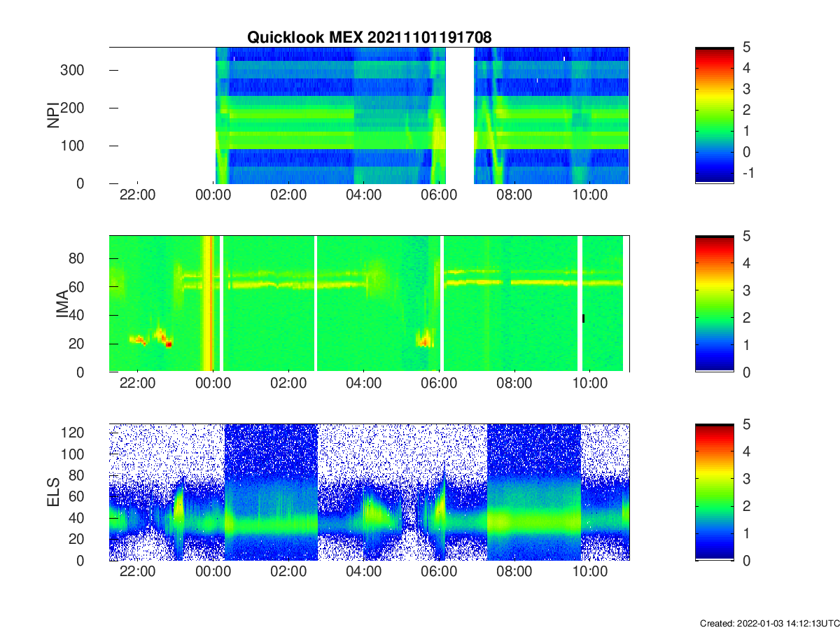Viewport: 840px width, 630px height.
Task: Click the "06:00" tick under the NPI panel
Action: pyautogui.click(x=439, y=195)
